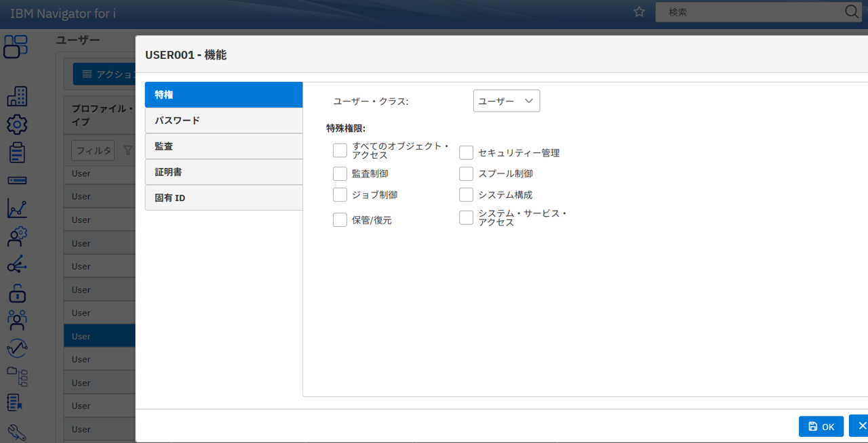This screenshot has height=443, width=868.
Task: Click the OK save button
Action: [821, 427]
